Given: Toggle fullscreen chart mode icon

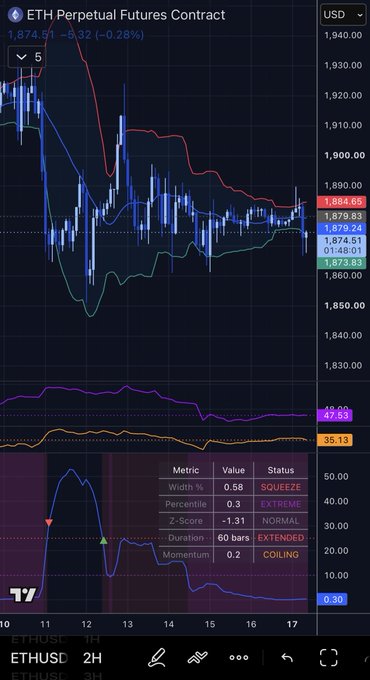Looking at the screenshot, I should point(328,658).
